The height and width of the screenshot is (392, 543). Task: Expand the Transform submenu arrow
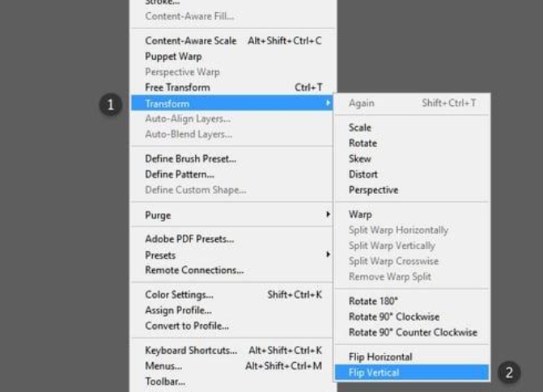[x=328, y=103]
